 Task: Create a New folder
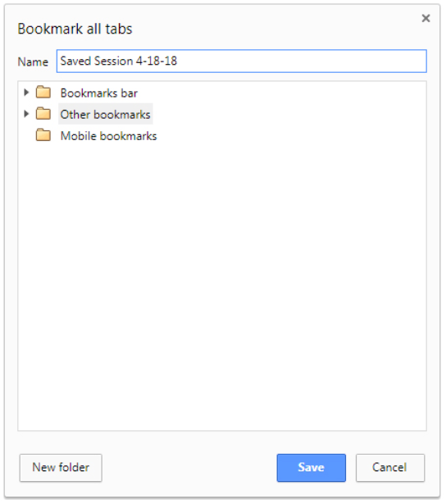click(61, 468)
